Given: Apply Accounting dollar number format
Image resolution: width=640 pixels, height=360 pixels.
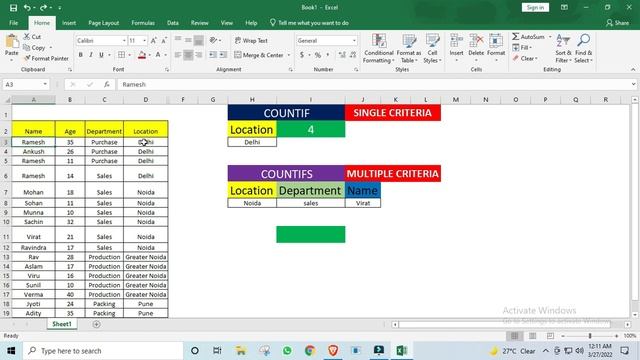Looking at the screenshot, I should click(302, 55).
